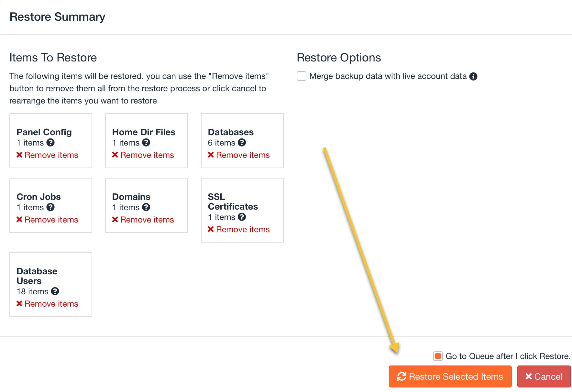Click the question mark icon under Cron Jobs

(50, 207)
